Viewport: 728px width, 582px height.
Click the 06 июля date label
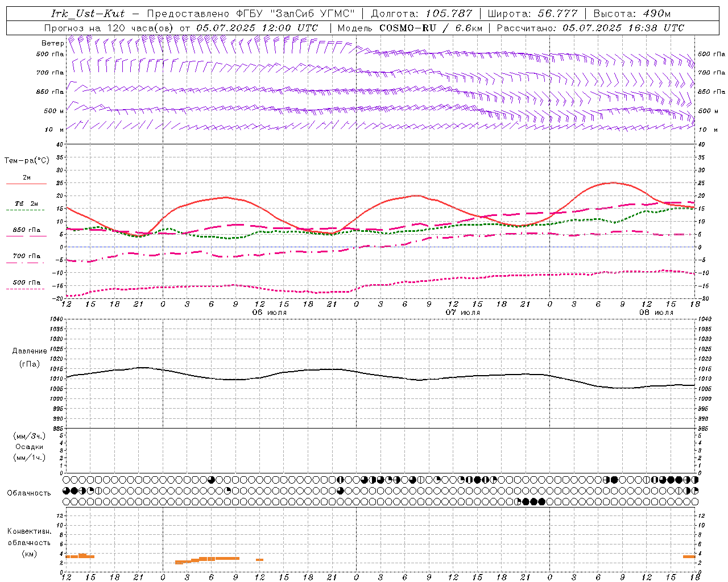269,313
